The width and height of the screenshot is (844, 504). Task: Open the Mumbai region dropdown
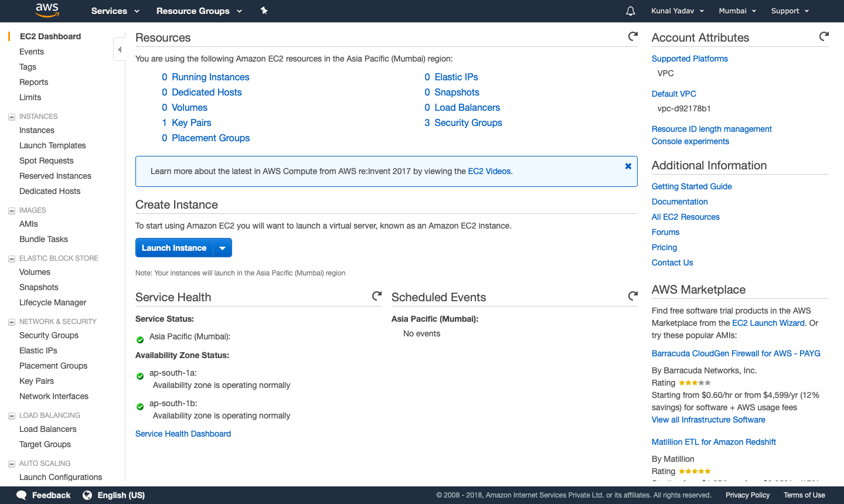737,11
